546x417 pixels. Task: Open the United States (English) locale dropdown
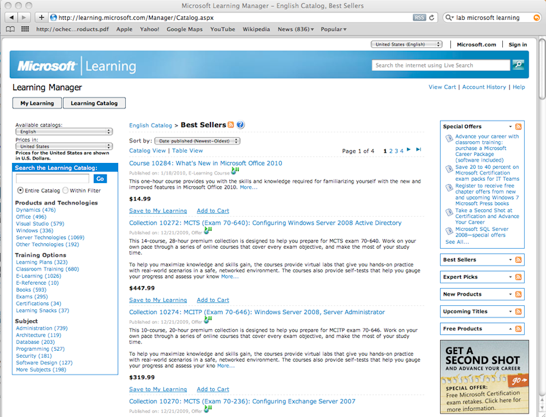pyautogui.click(x=407, y=44)
